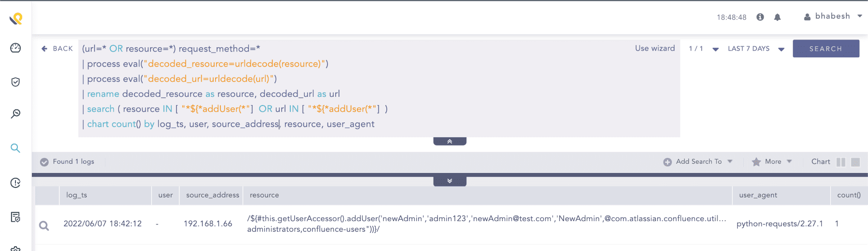Screen dimensions: 868x251
Task: Click the Use wizard link
Action: [x=655, y=48]
